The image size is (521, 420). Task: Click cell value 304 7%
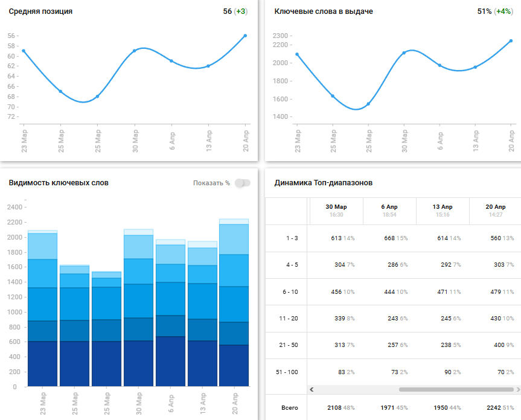(345, 265)
